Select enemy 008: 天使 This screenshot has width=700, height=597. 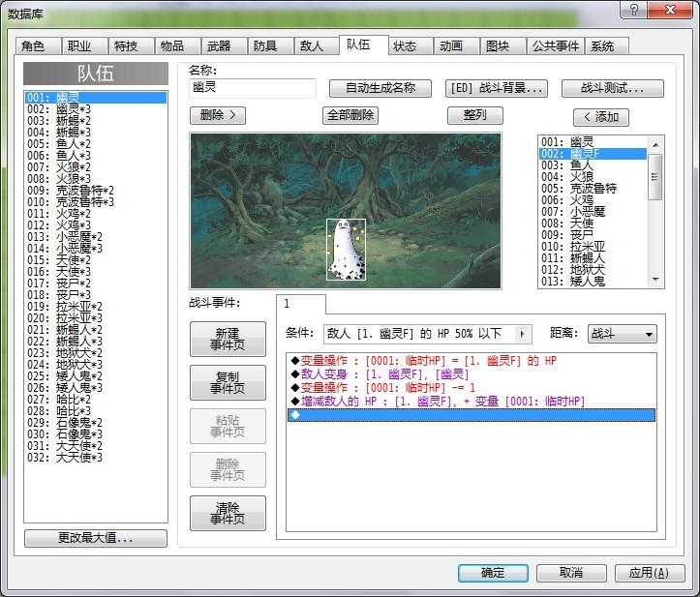[593, 224]
